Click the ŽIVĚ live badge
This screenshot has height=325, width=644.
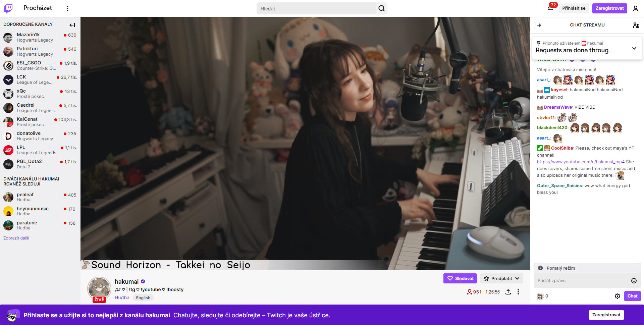(99, 300)
